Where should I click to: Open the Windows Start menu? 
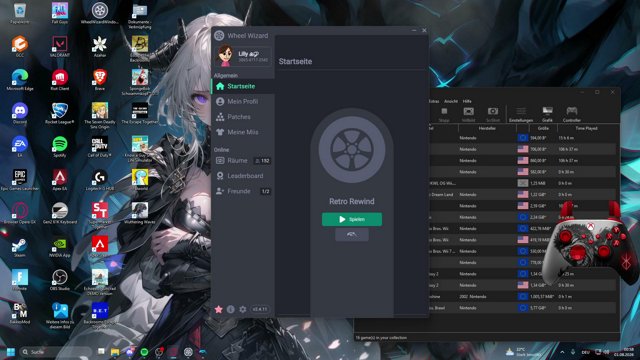pyautogui.click(x=11, y=352)
